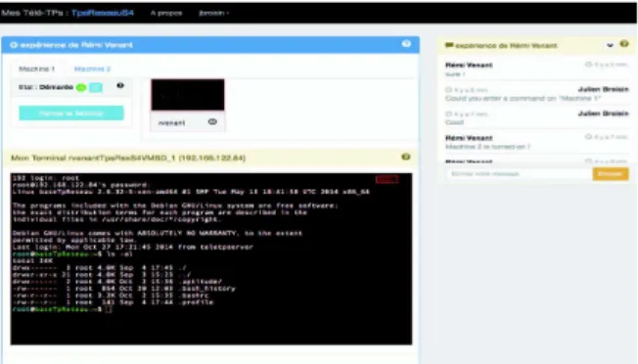Open the TpsReseauS4 link in the navbar
The height and width of the screenshot is (364, 638).
103,13
